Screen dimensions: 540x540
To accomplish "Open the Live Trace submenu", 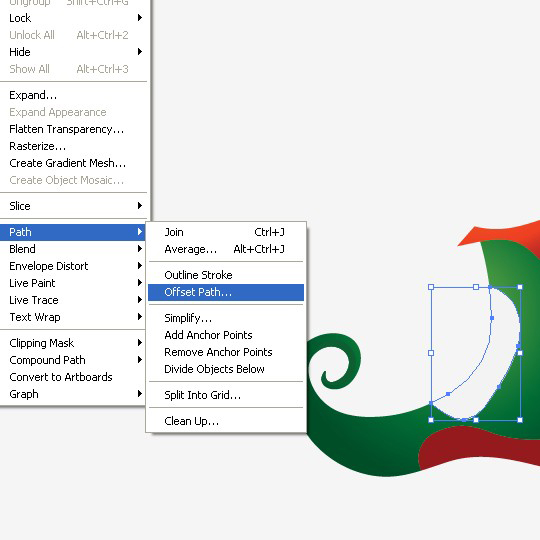I will [73, 300].
